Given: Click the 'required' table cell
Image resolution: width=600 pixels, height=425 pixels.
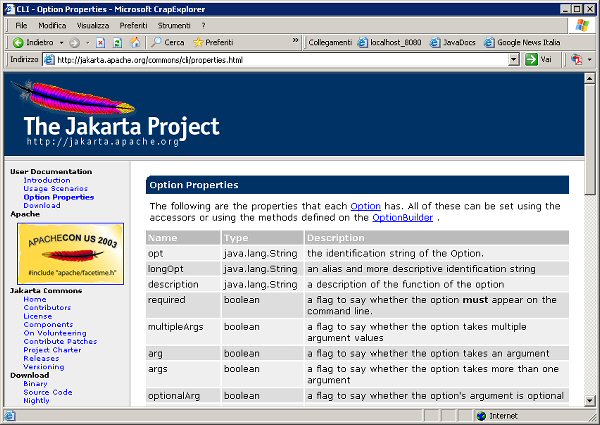Looking at the screenshot, I should 183,305.
